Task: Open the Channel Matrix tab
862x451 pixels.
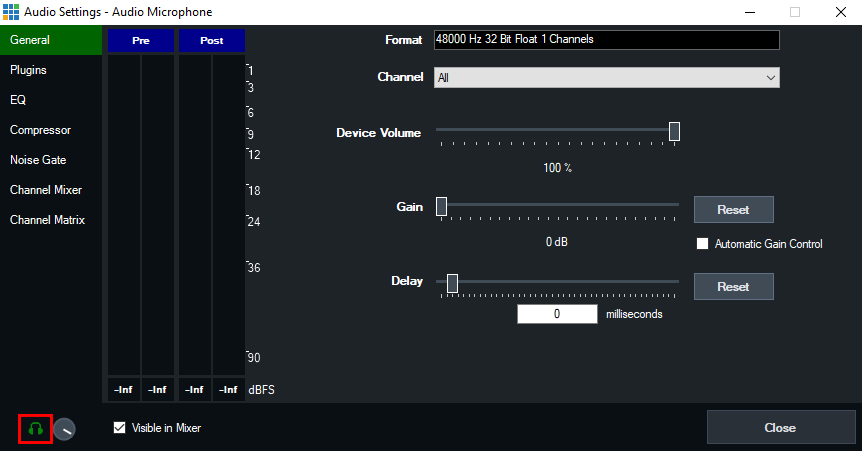Action: pos(47,220)
